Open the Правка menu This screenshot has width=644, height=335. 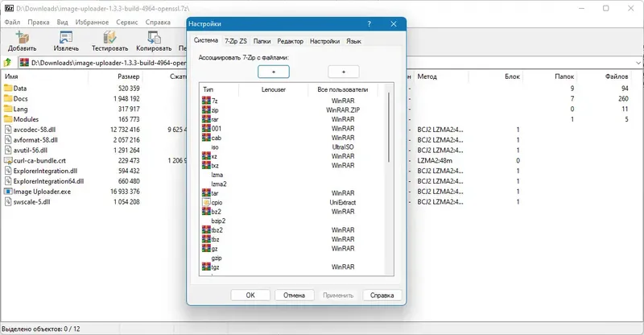pyautogui.click(x=38, y=23)
